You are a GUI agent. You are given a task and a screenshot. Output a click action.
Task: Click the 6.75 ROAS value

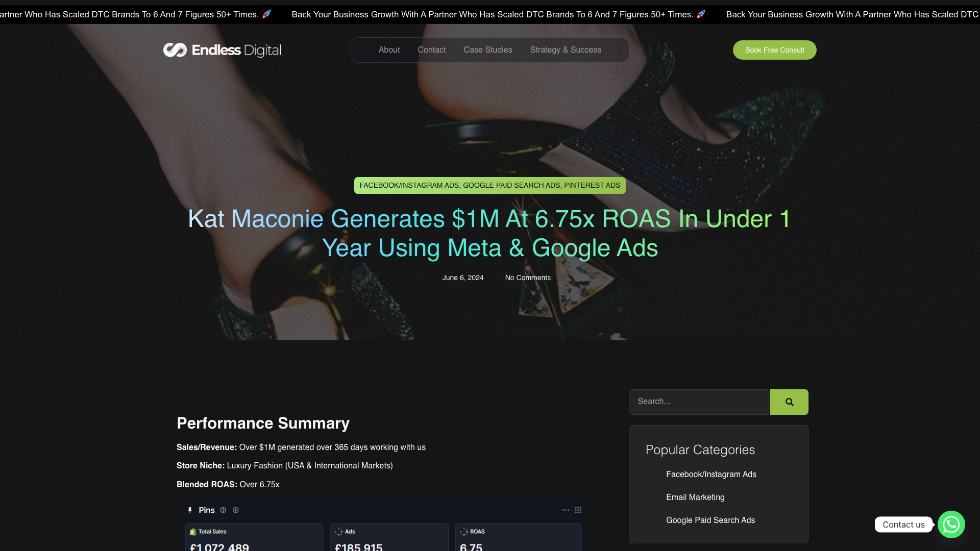pos(471,547)
